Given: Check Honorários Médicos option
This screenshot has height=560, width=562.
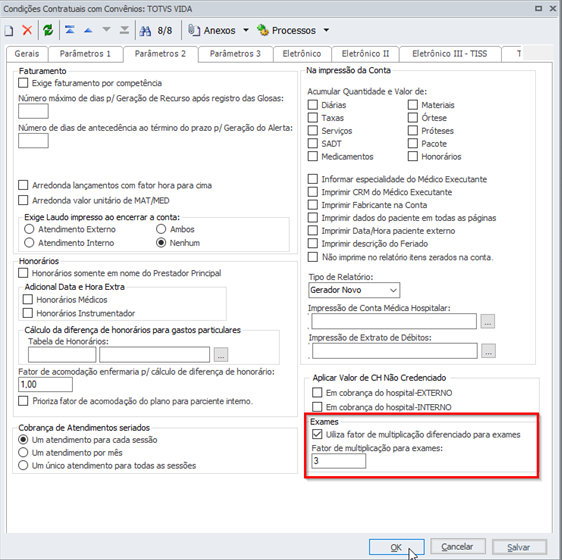Looking at the screenshot, I should (x=28, y=299).
